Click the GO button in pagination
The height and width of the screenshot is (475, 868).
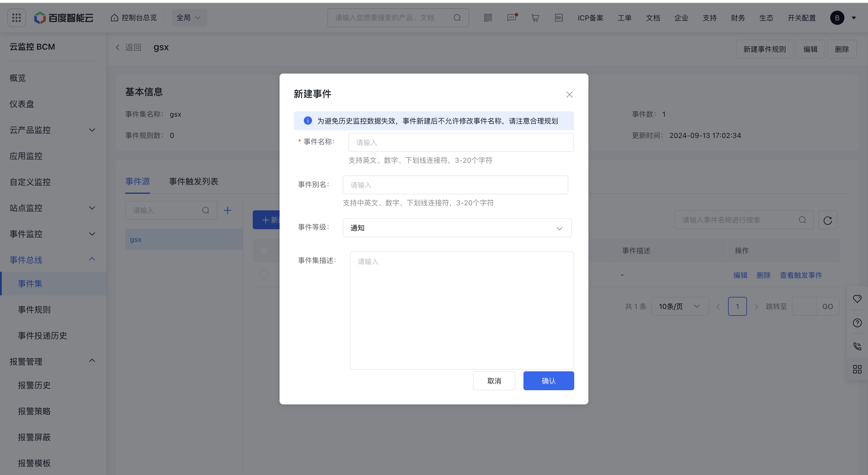pos(828,306)
